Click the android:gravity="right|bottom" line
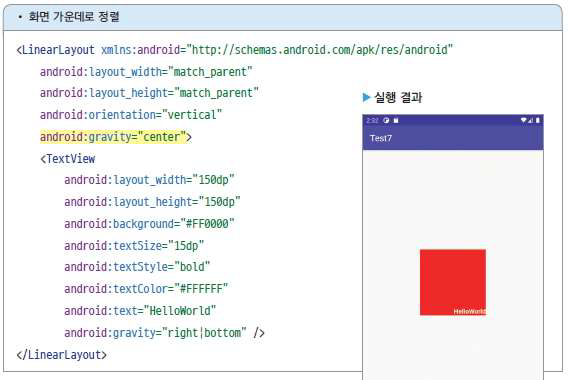This screenshot has height=380, width=569. coord(164,333)
